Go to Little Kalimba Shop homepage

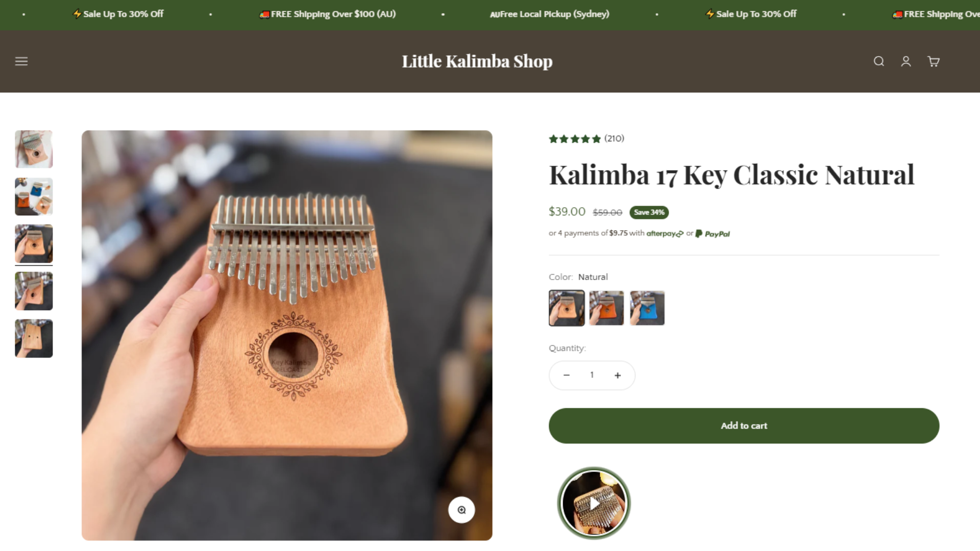coord(477,61)
